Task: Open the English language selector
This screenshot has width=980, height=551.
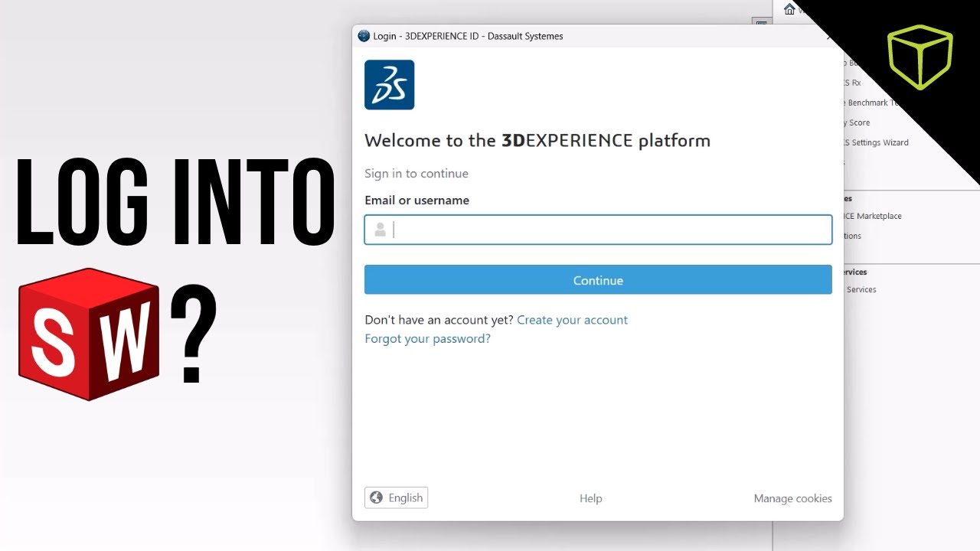Action: pos(396,497)
